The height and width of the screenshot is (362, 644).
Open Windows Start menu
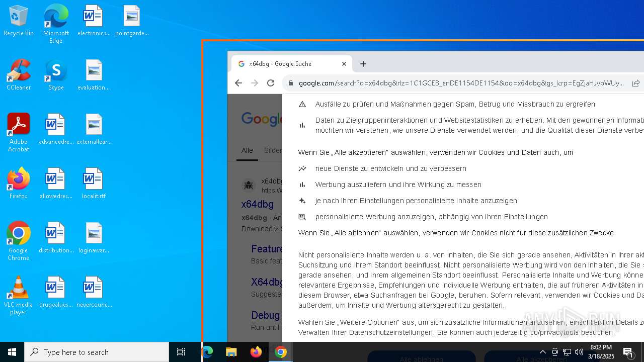[12, 352]
